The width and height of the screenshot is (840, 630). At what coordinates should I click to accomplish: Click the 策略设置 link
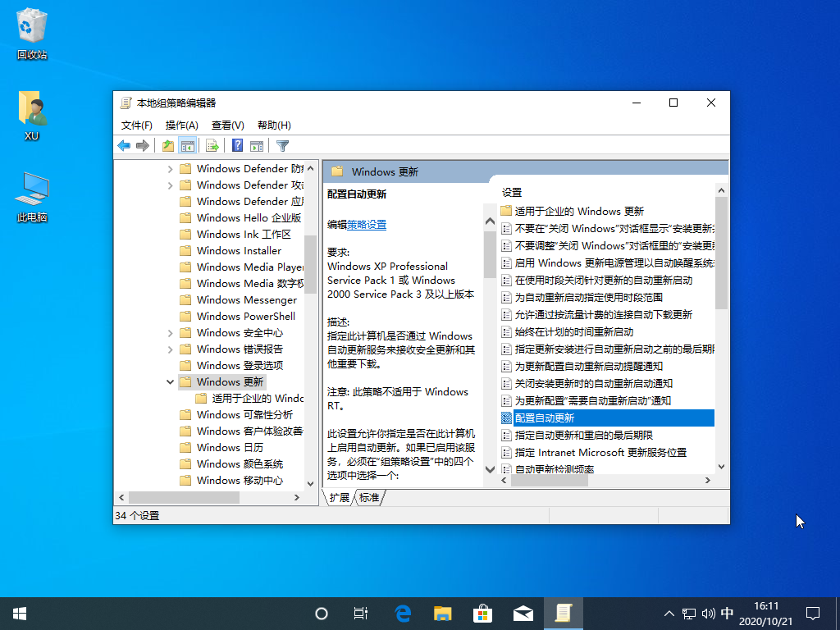(367, 225)
